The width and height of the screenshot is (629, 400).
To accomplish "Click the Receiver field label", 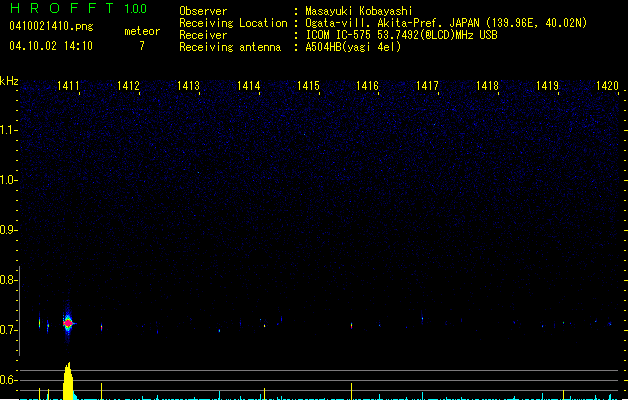I will (x=203, y=35).
